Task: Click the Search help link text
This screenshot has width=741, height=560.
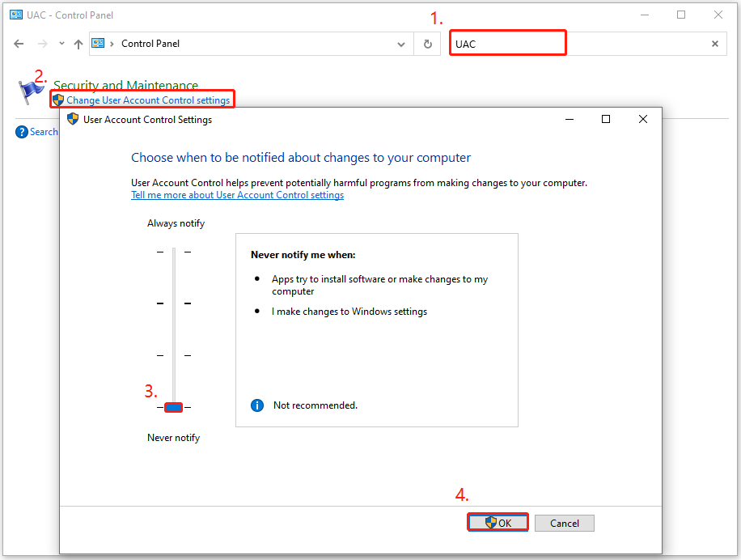Action: 44,132
